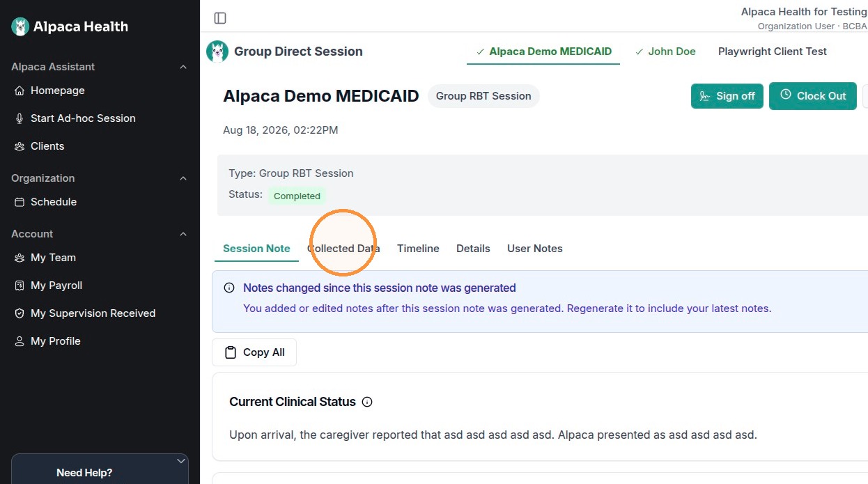This screenshot has height=484, width=868.
Task: Click the info icon beside Current Clinical Status
Action: pos(367,402)
